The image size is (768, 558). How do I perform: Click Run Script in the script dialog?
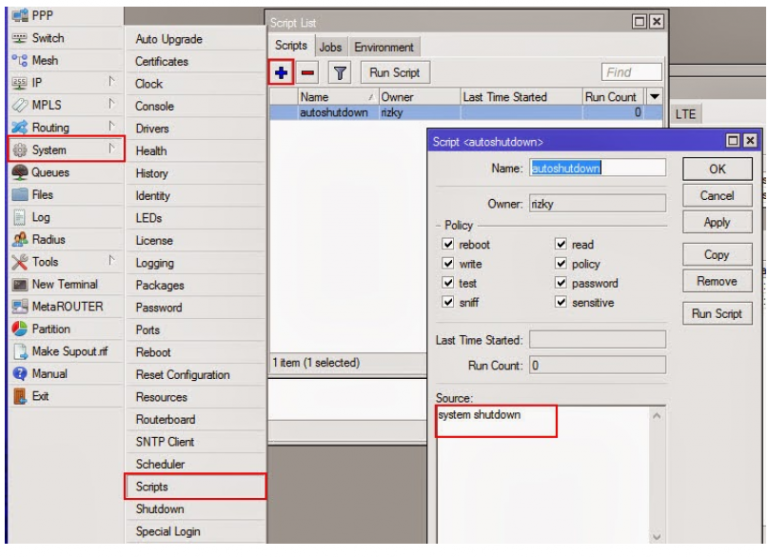(717, 314)
